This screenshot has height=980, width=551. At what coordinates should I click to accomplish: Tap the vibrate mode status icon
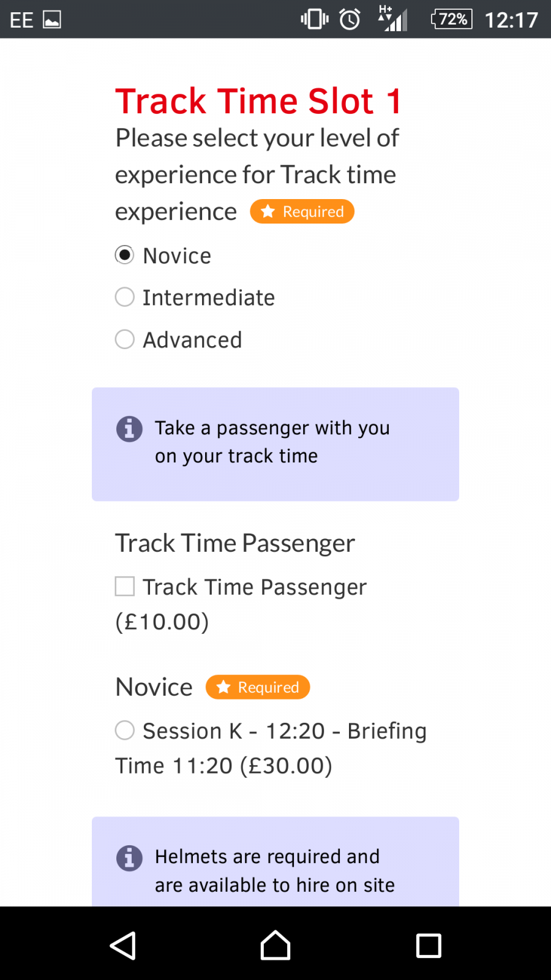(315, 19)
